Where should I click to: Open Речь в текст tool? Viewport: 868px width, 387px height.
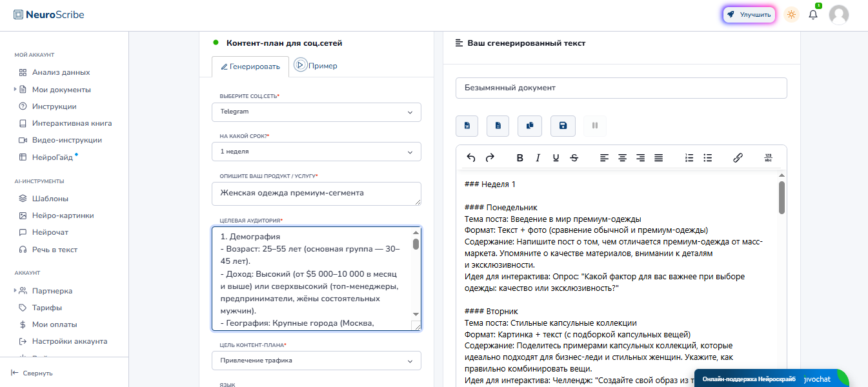point(55,250)
